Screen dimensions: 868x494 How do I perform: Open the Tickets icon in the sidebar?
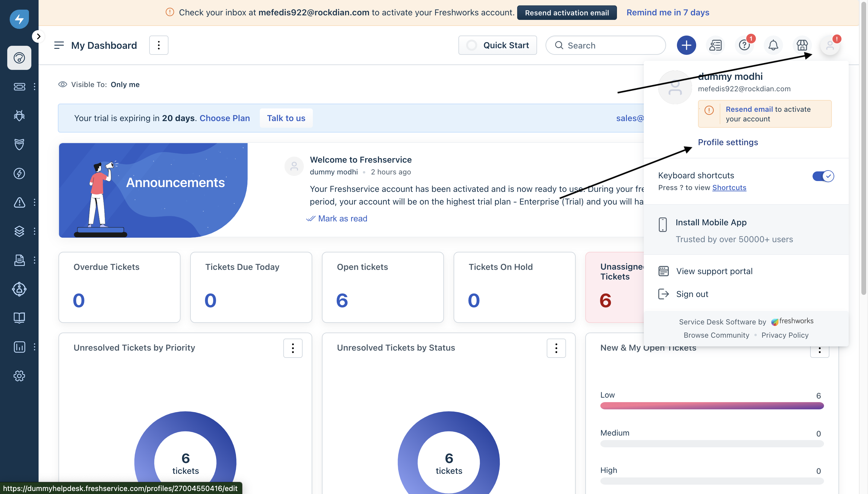[19, 87]
